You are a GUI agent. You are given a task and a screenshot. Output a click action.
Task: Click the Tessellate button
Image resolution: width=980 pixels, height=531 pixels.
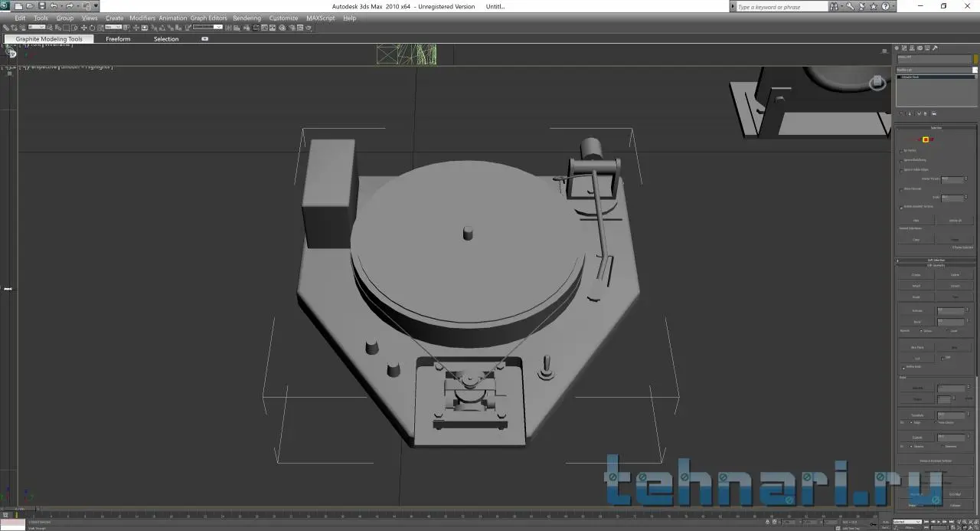tap(916, 415)
